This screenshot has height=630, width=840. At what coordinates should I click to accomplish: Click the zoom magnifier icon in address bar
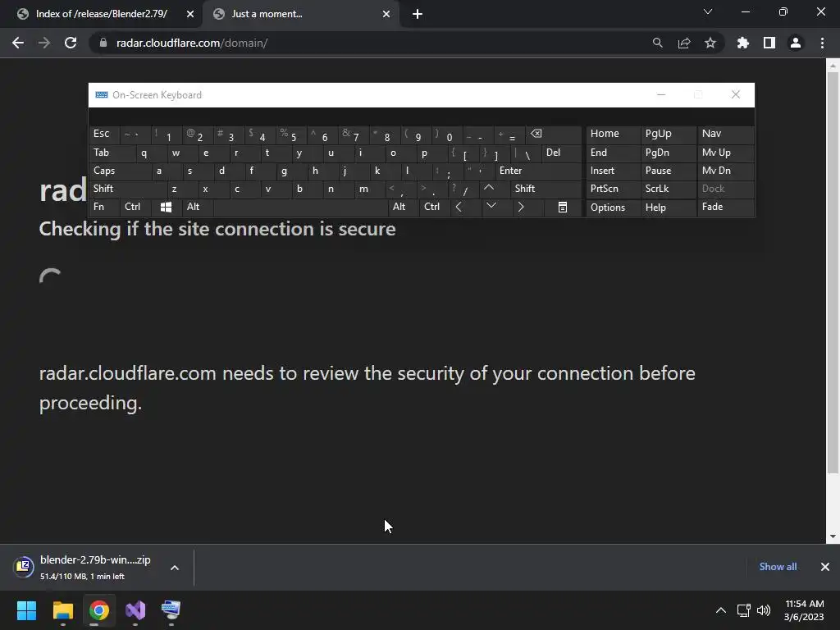[x=657, y=43]
